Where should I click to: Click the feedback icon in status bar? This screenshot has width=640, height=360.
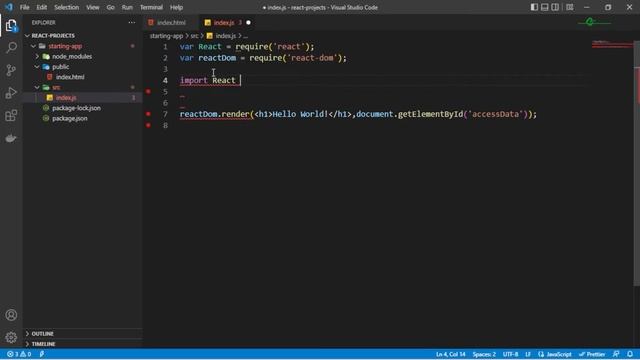point(616,354)
